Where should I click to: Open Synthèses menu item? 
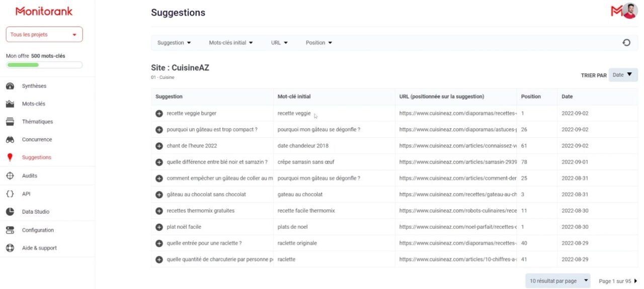coord(34,86)
